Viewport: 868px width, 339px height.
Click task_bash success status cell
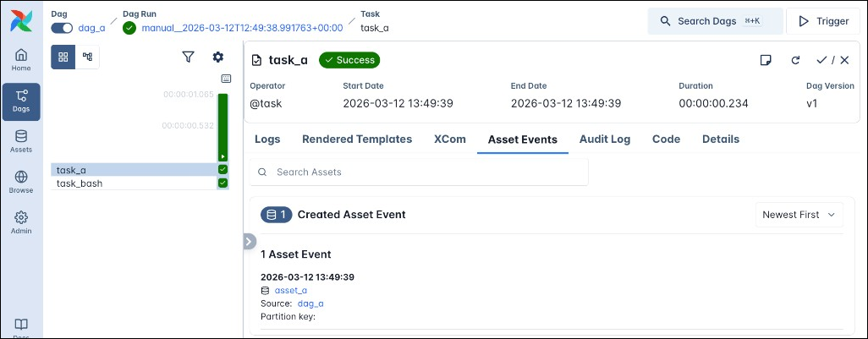[x=223, y=183]
